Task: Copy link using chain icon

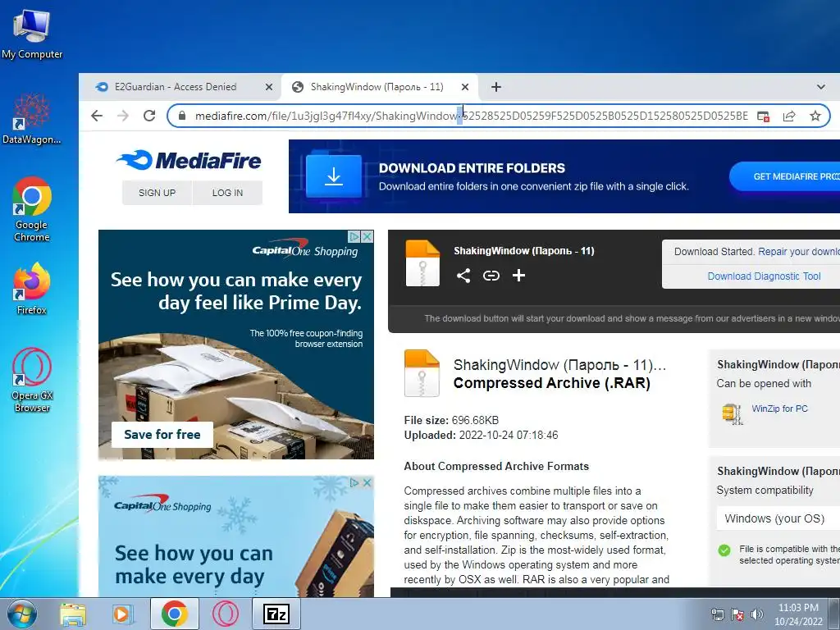Action: pyautogui.click(x=491, y=276)
